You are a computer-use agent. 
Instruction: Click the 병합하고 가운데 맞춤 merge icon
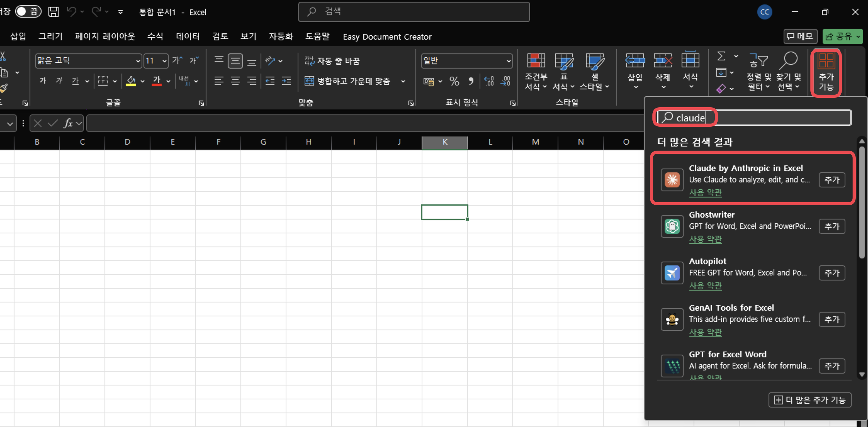coord(309,81)
